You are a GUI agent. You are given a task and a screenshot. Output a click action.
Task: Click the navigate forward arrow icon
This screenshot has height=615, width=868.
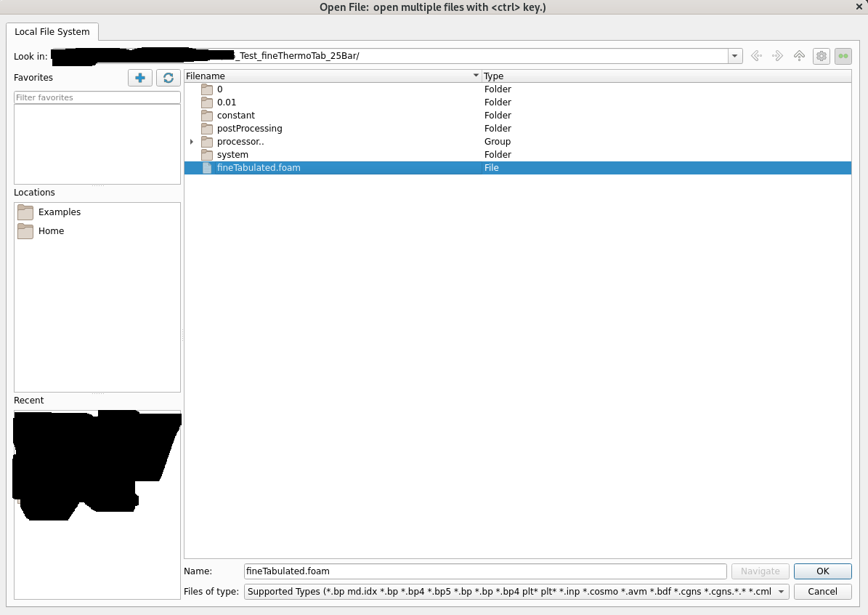[x=777, y=56]
